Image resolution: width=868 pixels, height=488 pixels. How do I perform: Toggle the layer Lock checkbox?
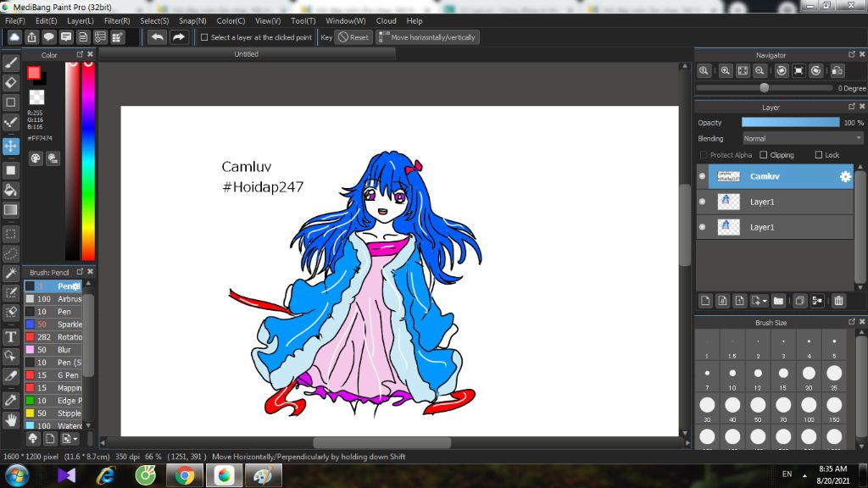pos(819,155)
